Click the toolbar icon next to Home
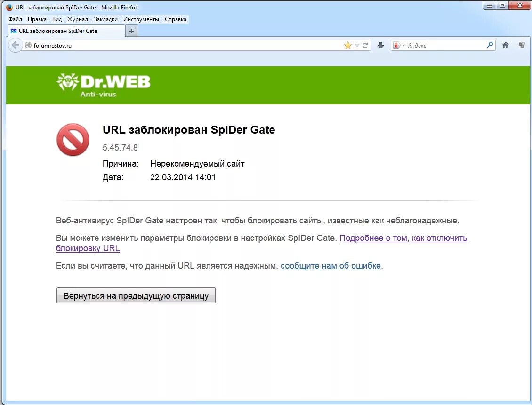 (x=522, y=45)
